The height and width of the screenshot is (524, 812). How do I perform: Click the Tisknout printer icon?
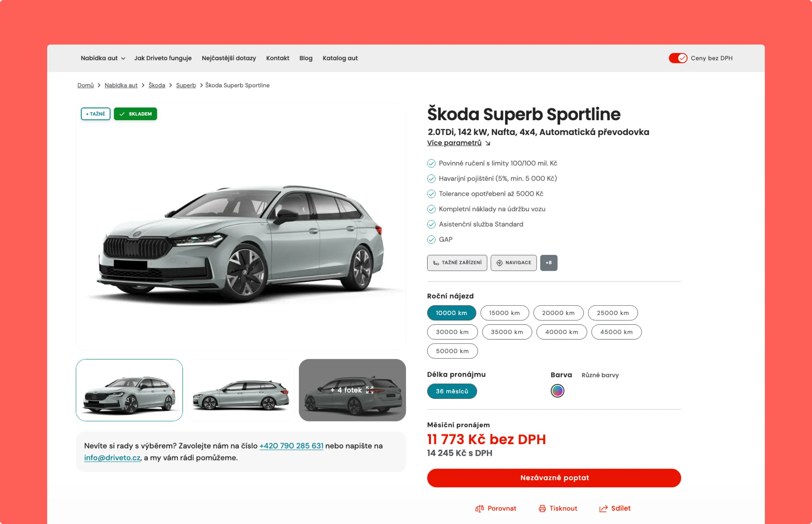click(x=542, y=508)
